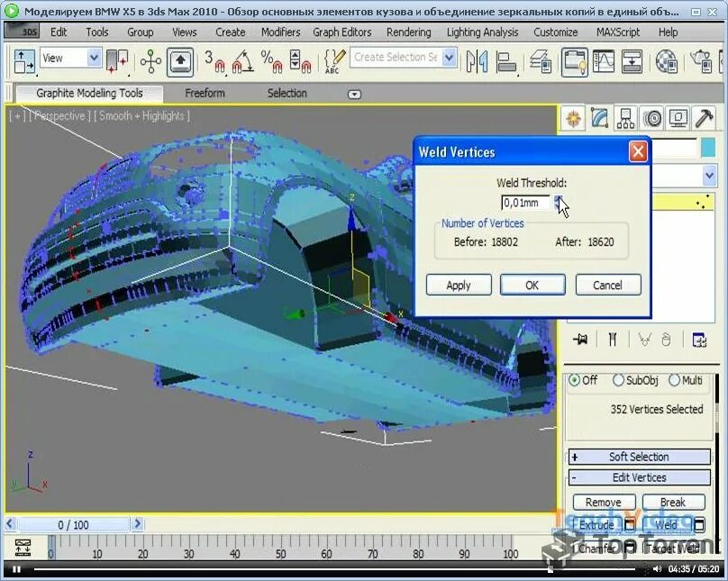The height and width of the screenshot is (581, 728).
Task: Open the Material Editor icon
Action: pos(666,62)
